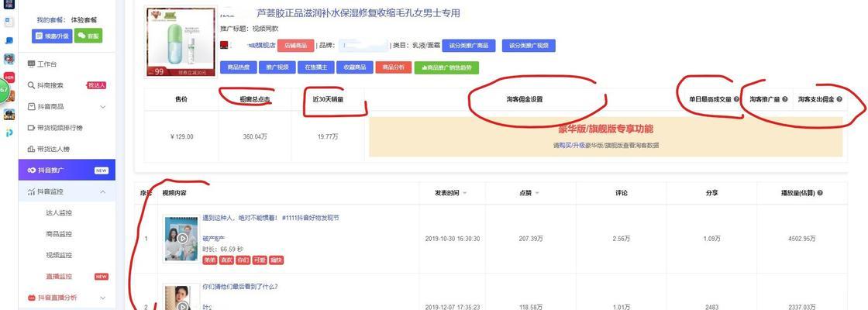The width and height of the screenshot is (868, 310).
Task: Open 视频监控 submenu entry
Action: pos(59,255)
